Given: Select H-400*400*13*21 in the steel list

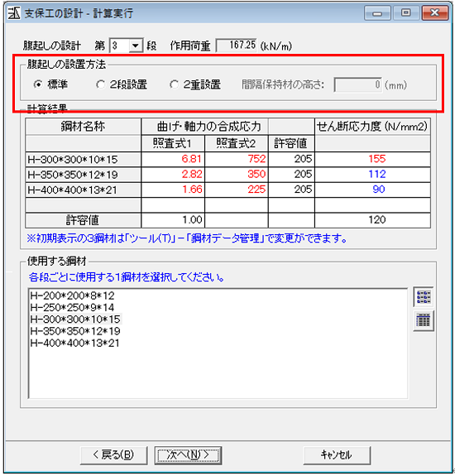Looking at the screenshot, I should point(75,343).
